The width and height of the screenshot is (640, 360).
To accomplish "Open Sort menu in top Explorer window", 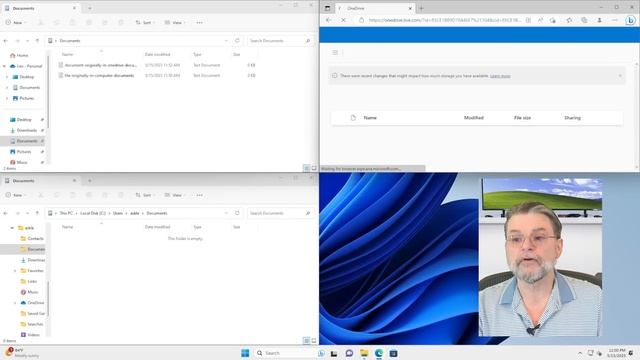I will 145,22.
